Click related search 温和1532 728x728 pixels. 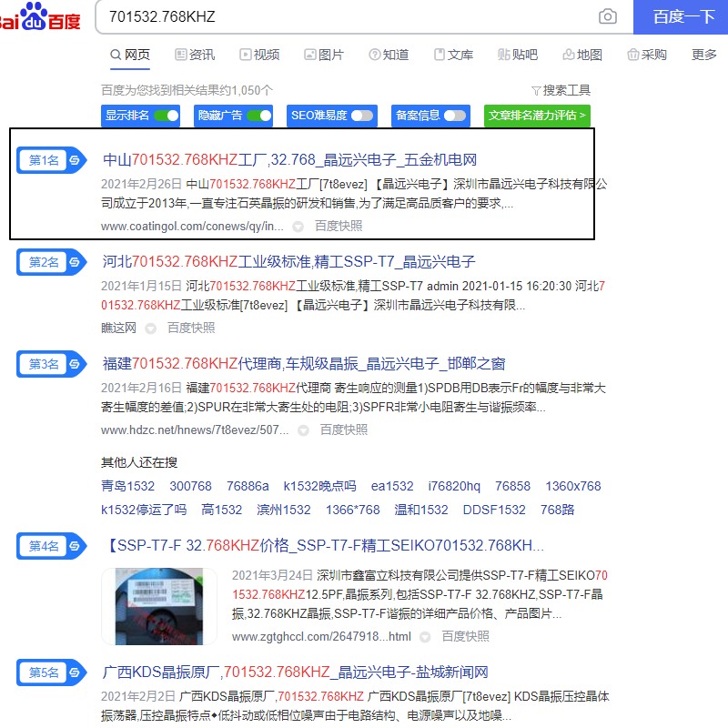[421, 510]
